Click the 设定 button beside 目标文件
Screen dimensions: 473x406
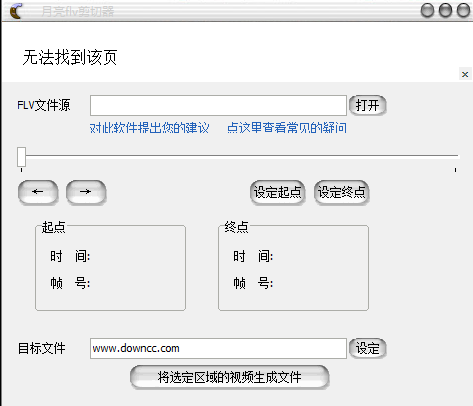click(368, 349)
